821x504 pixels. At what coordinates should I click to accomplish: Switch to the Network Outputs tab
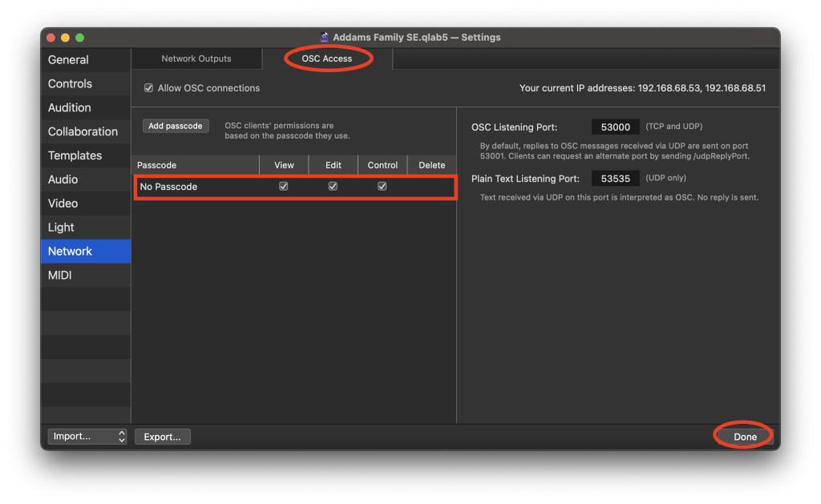(x=196, y=58)
